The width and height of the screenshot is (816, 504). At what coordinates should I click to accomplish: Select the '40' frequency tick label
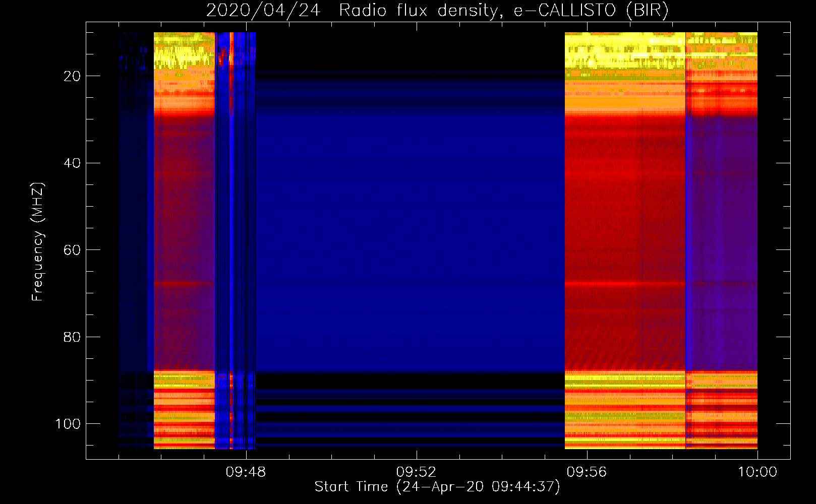tap(72, 163)
